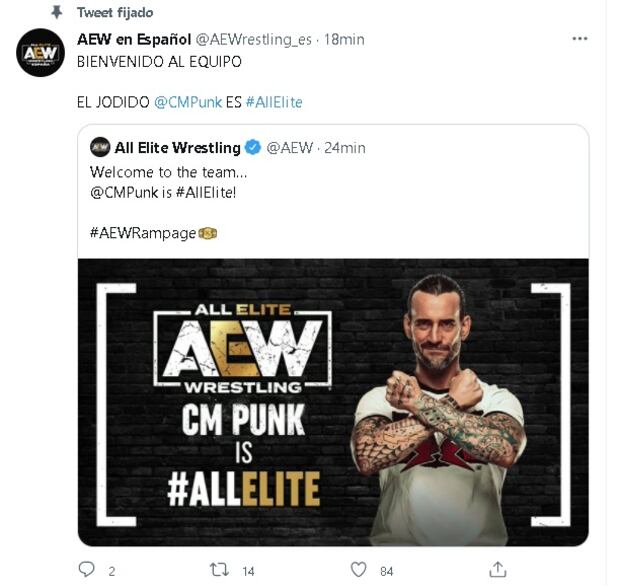The image size is (620, 586).
Task: Open the three-dot more options menu
Action: (x=579, y=39)
